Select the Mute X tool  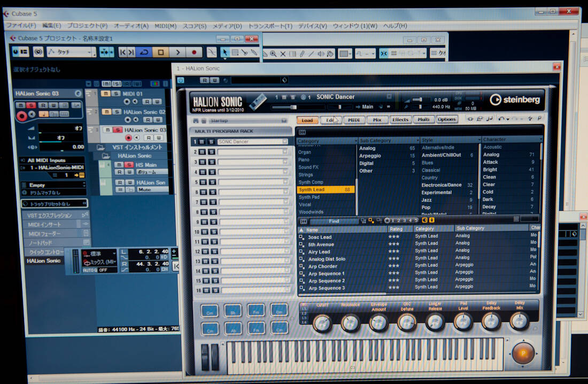(x=283, y=53)
